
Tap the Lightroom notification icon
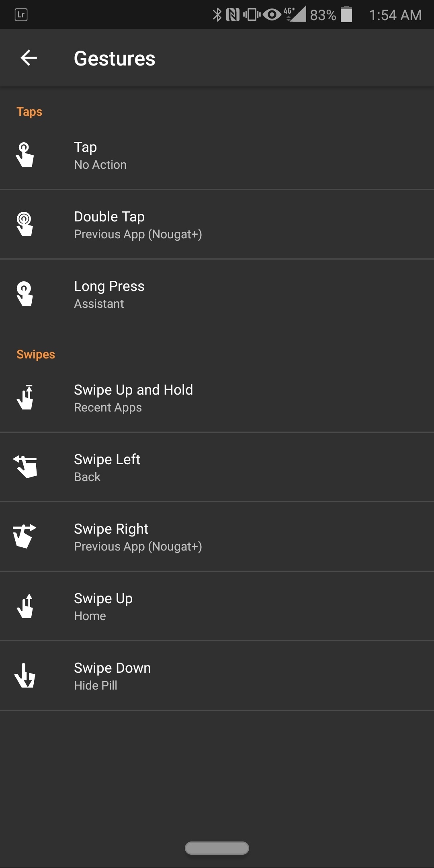(21, 15)
